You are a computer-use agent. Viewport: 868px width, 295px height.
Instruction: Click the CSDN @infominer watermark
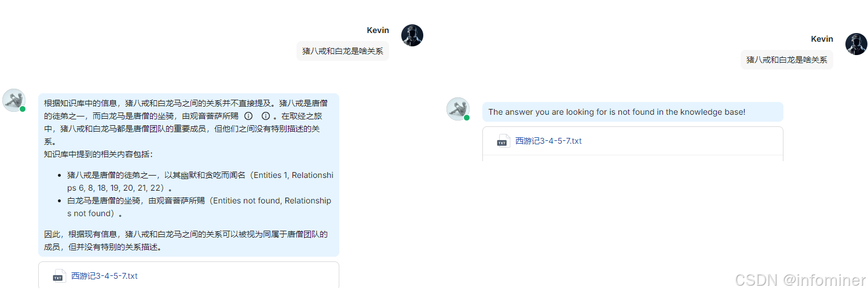pos(800,280)
